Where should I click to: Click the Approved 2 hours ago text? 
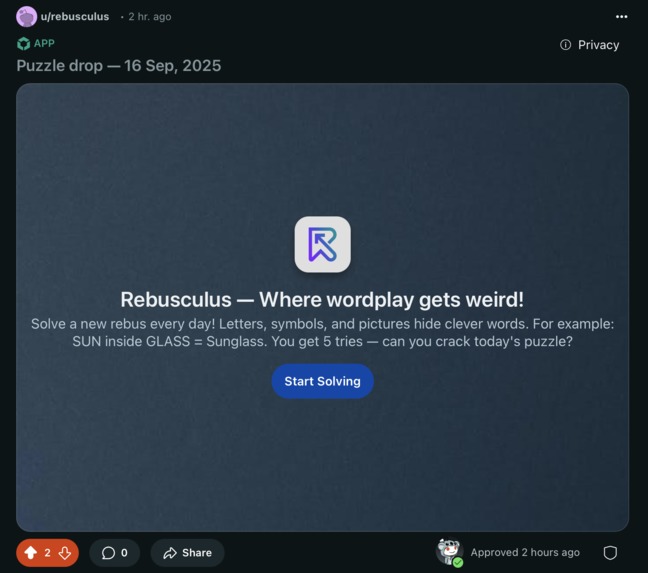click(x=525, y=552)
